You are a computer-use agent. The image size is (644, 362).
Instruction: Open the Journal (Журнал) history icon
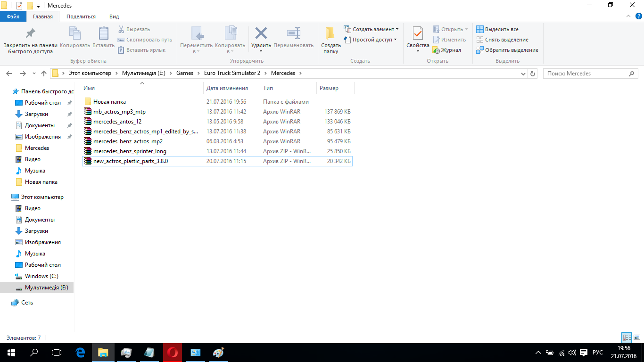point(437,50)
